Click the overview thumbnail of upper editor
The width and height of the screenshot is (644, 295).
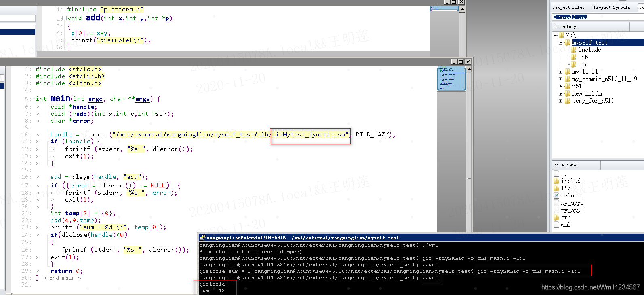444,8
